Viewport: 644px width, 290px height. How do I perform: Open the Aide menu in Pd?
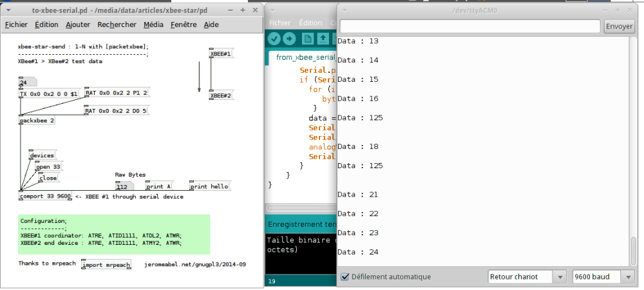pyautogui.click(x=211, y=24)
